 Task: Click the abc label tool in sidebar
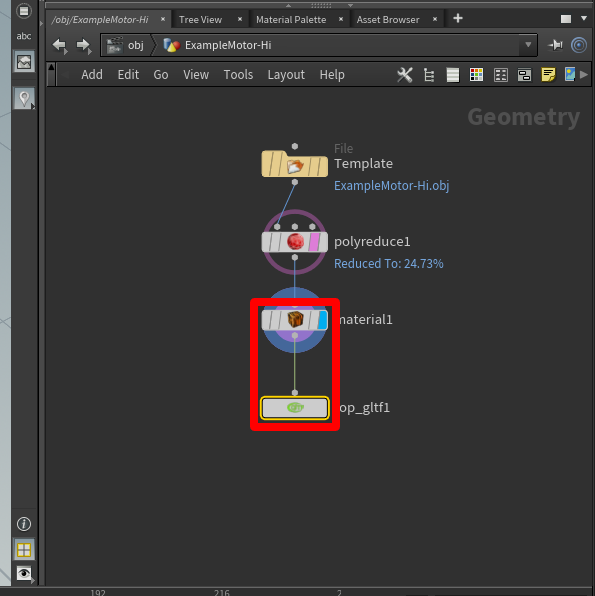[x=24, y=36]
